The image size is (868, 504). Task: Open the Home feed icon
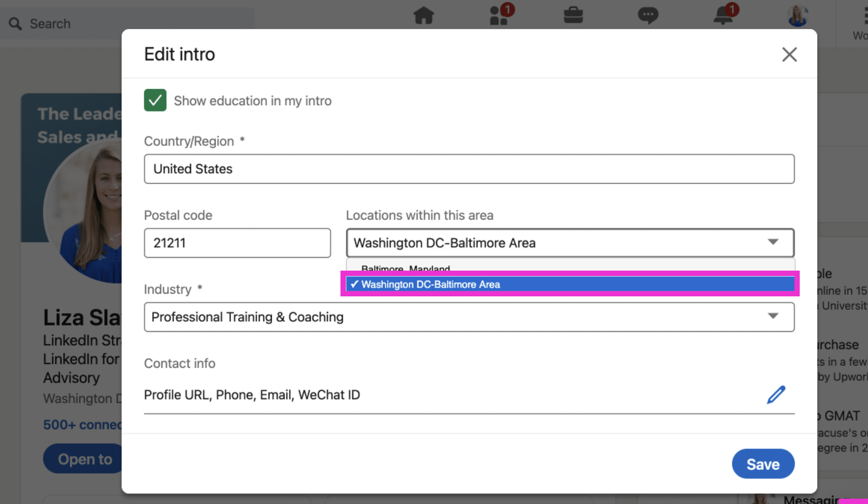point(424,16)
